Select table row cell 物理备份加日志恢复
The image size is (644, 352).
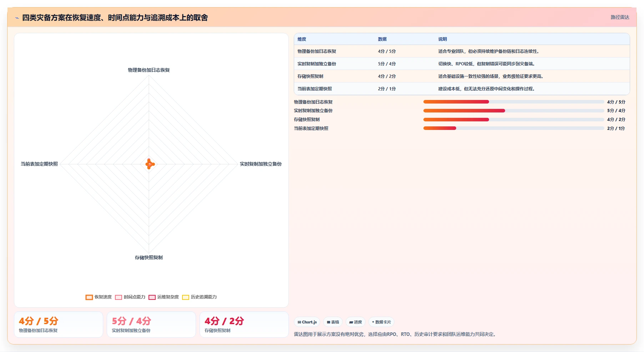point(317,51)
